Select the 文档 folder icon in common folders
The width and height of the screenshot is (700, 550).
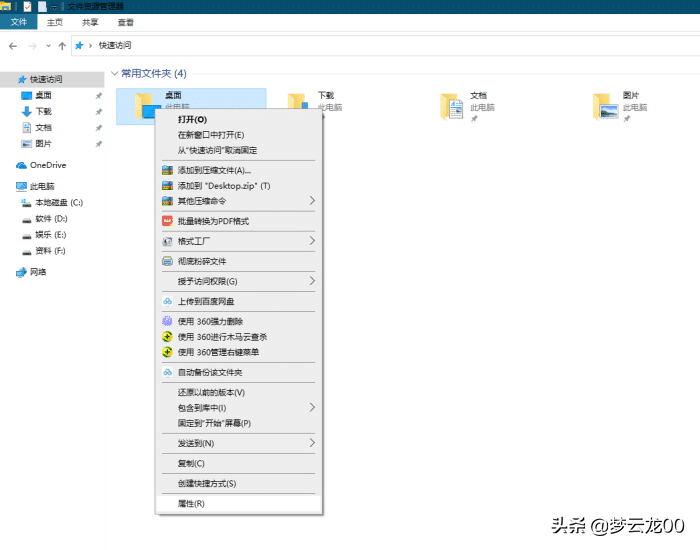tap(452, 106)
